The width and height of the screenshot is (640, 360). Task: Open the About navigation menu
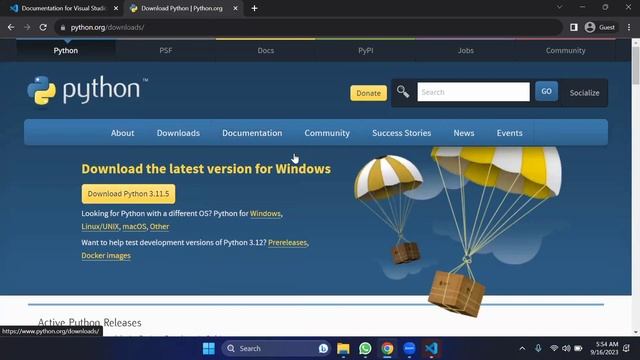pos(122,133)
